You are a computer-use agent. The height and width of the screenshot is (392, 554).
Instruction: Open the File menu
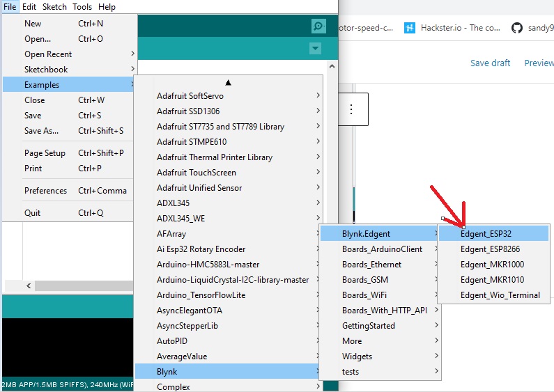[x=10, y=7]
